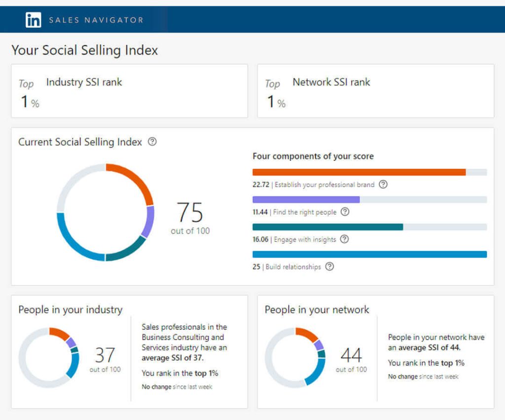Click help icon next to Establish your professional brand
505x420 pixels.
(x=383, y=185)
